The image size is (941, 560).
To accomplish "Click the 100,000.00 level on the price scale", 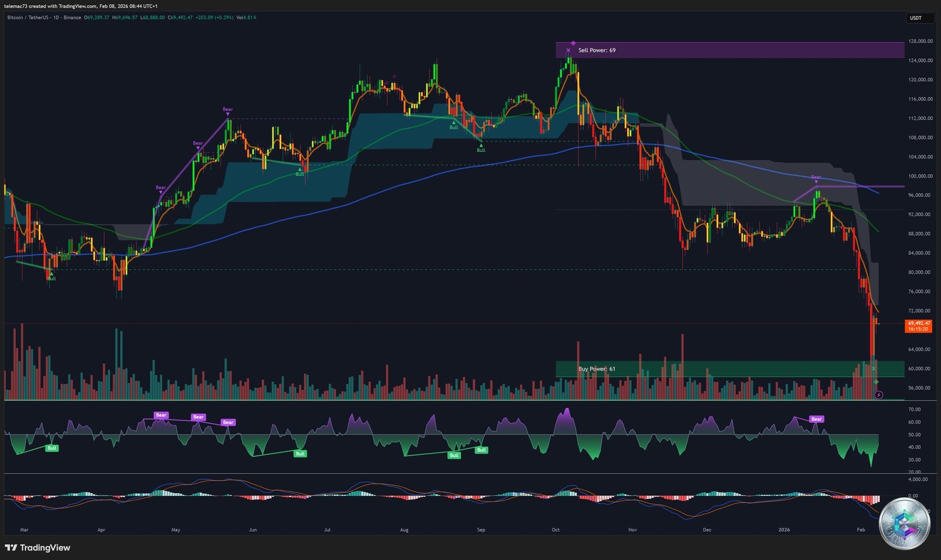I will click(x=920, y=176).
